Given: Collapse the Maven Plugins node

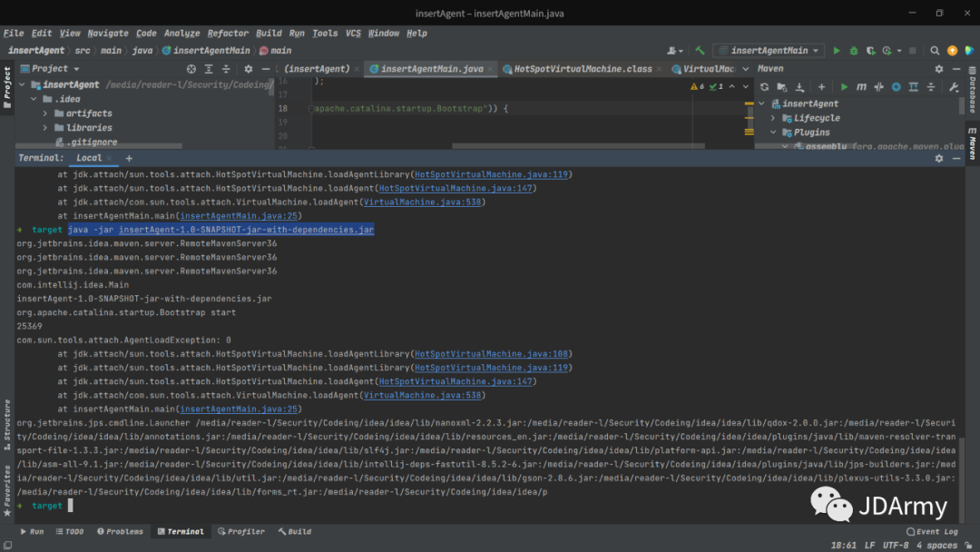Looking at the screenshot, I should click(x=773, y=133).
